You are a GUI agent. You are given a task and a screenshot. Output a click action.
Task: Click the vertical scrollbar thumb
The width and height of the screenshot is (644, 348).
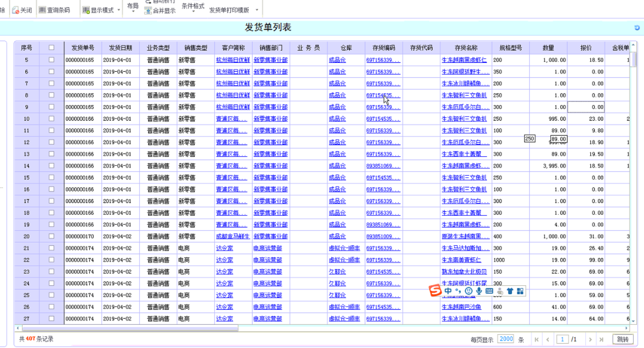click(634, 59)
